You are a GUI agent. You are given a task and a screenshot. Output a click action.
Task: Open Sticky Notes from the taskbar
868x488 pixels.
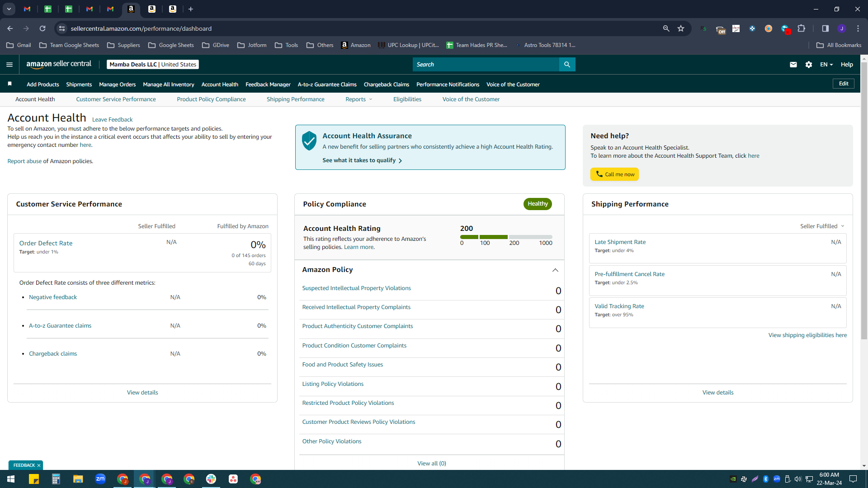coord(34,479)
